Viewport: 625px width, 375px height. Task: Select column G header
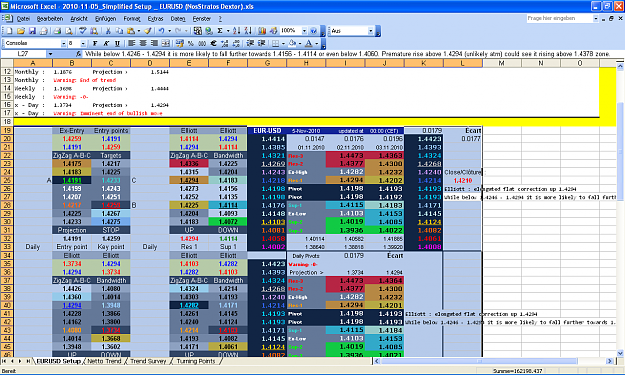(267, 63)
